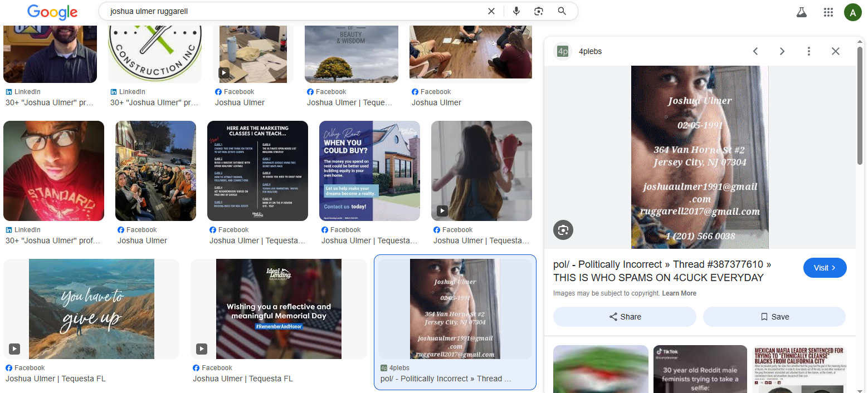This screenshot has height=393, width=868.
Task: Open related Mexican Mafia Leader article thumbnail
Action: (799, 369)
